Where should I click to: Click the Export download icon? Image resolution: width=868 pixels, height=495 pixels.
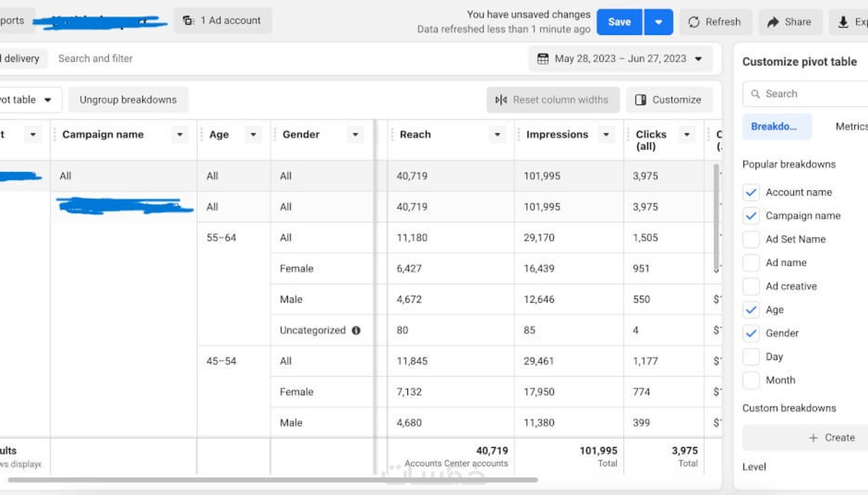[x=843, y=22]
